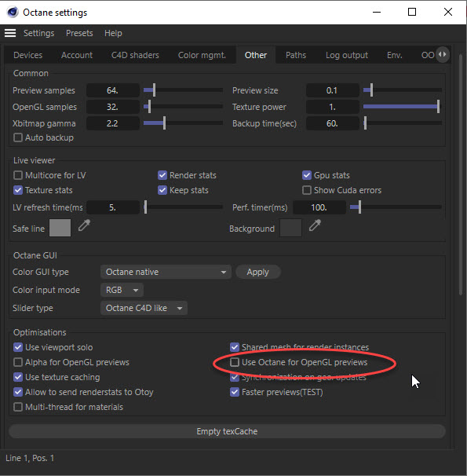Viewport: 467px width, 476px height.
Task: Open the Presets menu
Action: click(79, 33)
